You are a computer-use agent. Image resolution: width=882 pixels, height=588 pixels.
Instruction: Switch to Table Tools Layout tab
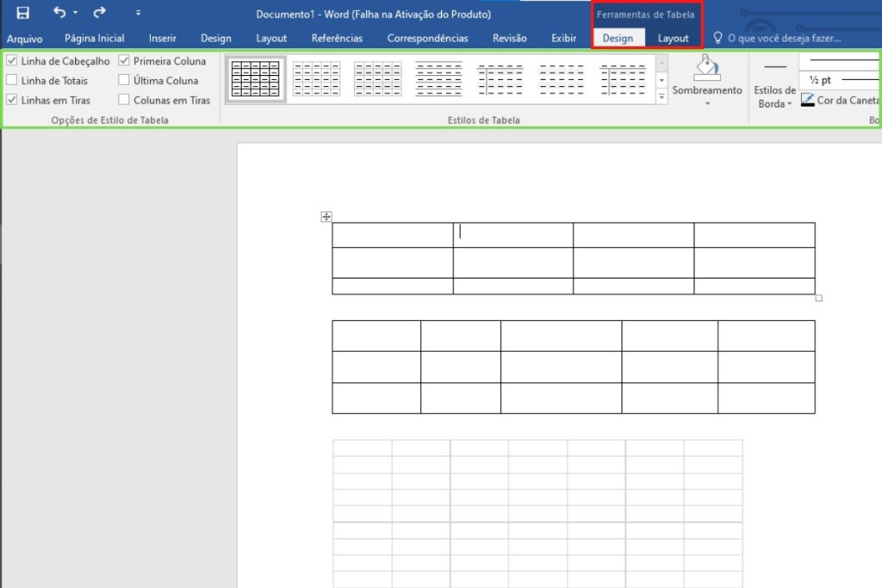(x=673, y=38)
